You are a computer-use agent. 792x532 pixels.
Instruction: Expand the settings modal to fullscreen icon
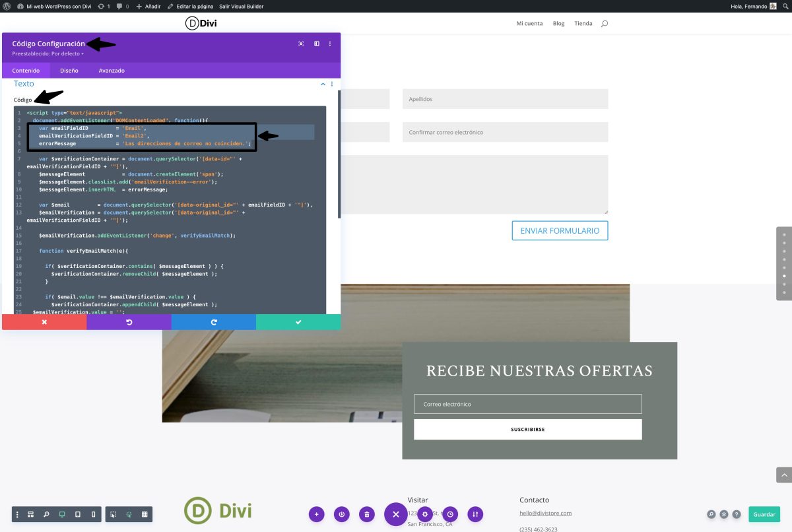click(301, 44)
